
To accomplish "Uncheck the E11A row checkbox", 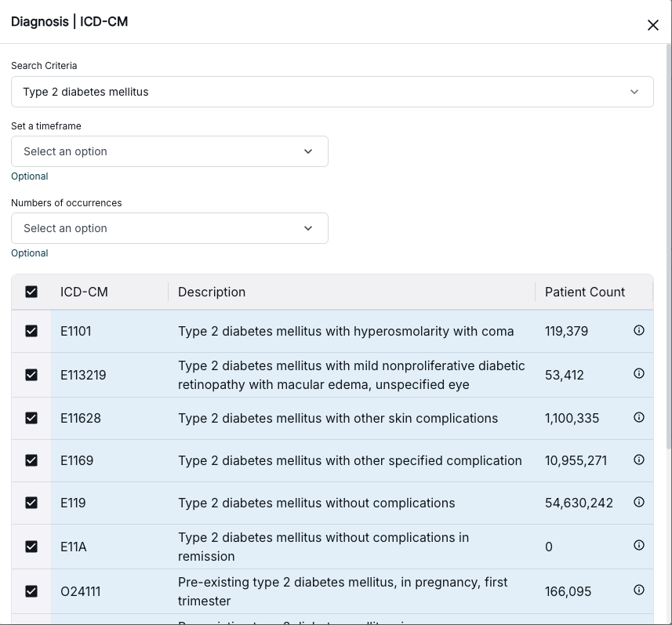I will click(x=31, y=547).
